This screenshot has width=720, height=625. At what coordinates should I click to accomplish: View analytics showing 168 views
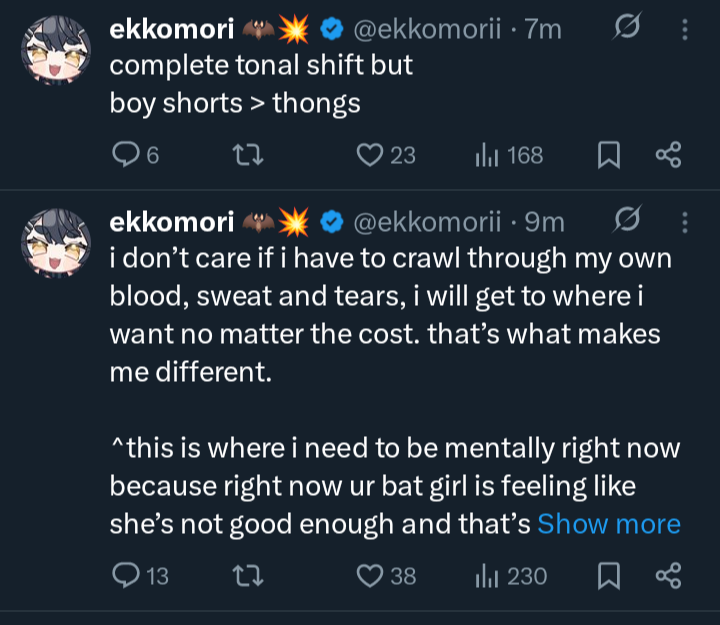509,155
